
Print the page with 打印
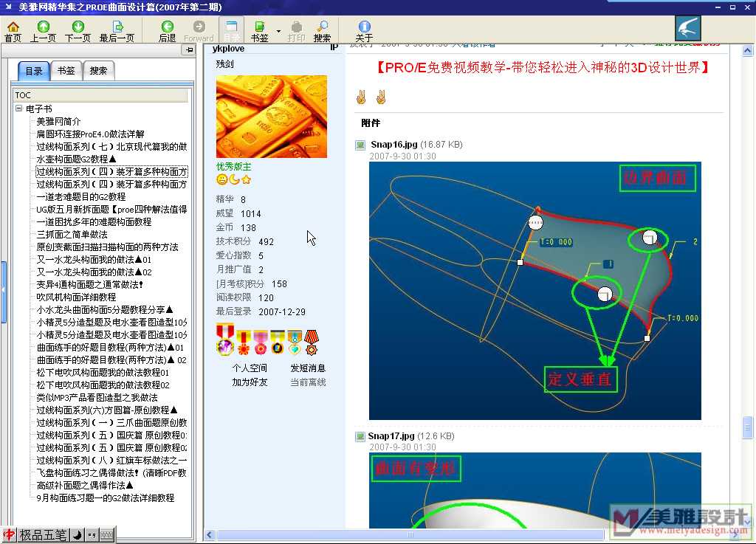pos(297,31)
